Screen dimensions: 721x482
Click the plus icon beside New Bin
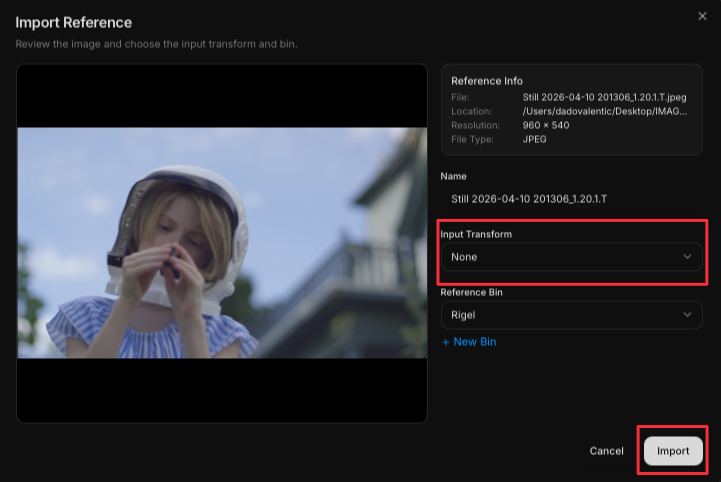pyautogui.click(x=445, y=342)
